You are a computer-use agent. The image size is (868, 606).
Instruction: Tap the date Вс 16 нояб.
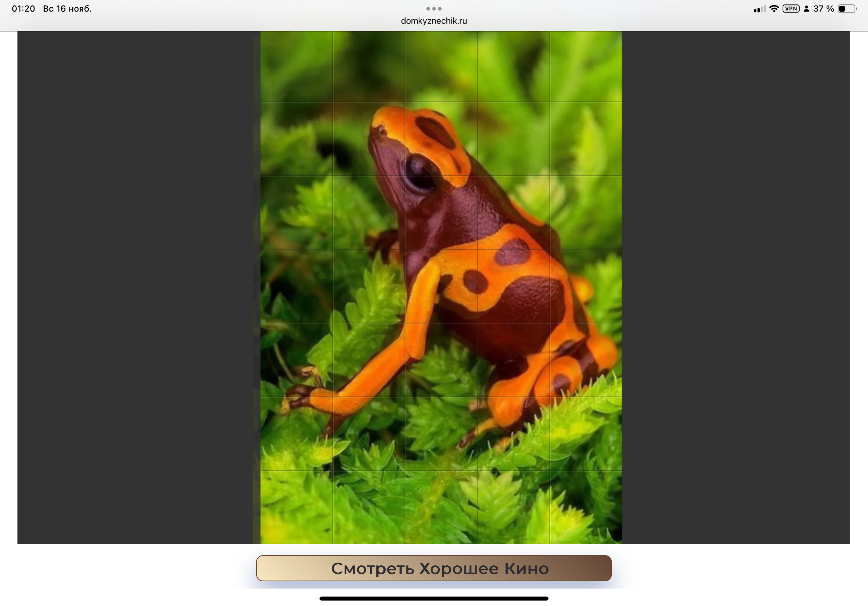tap(67, 9)
